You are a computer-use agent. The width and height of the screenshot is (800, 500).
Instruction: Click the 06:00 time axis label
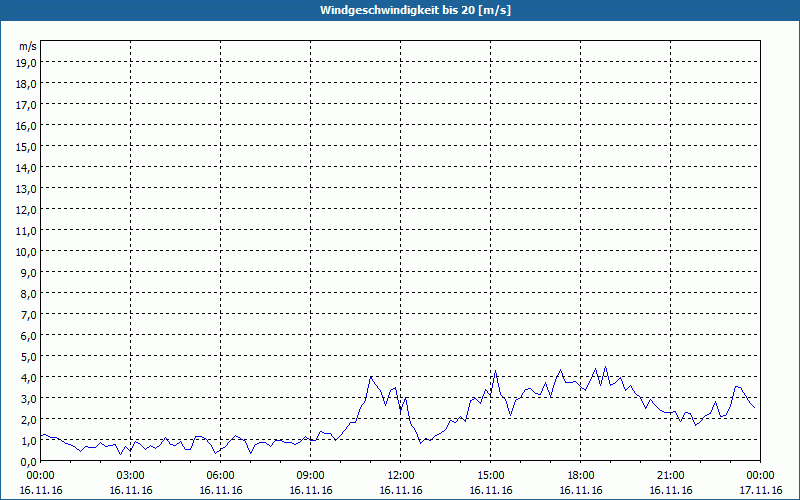tap(220, 476)
